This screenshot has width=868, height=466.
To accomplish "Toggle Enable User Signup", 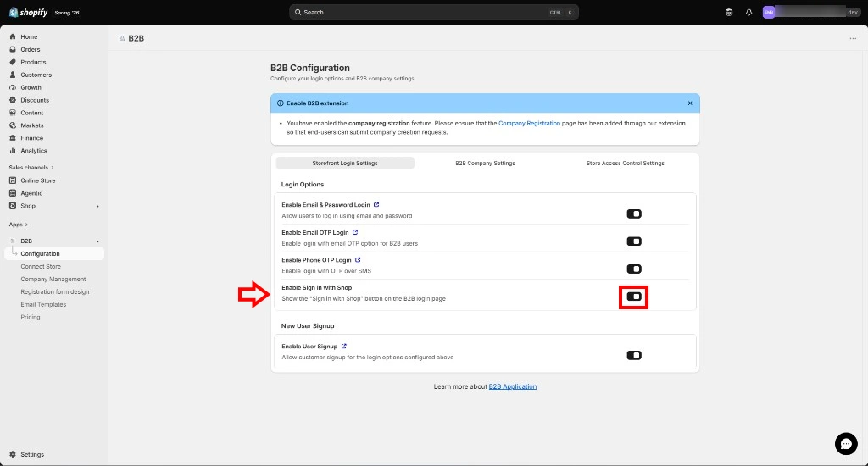I will pos(634,355).
